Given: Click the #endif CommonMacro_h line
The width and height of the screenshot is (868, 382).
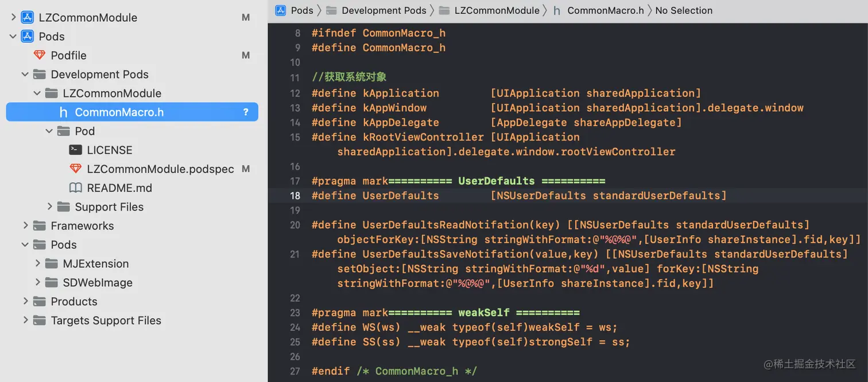Looking at the screenshot, I should pos(394,371).
